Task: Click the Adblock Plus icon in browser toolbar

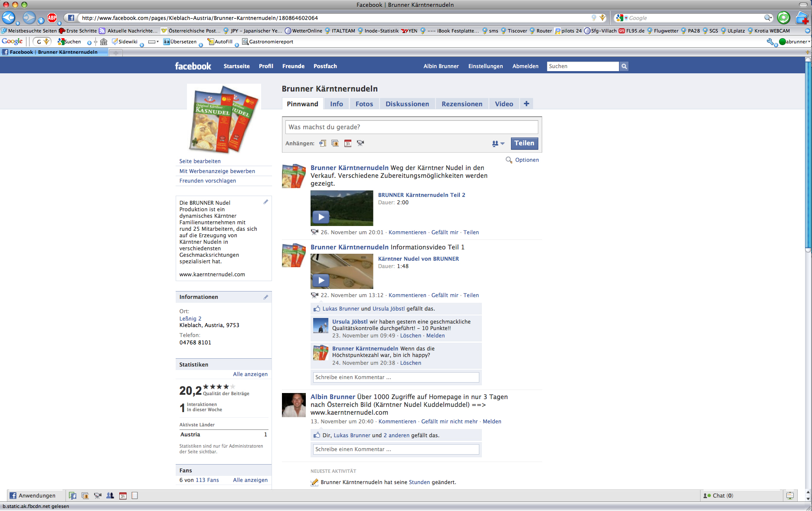Action: [52, 18]
